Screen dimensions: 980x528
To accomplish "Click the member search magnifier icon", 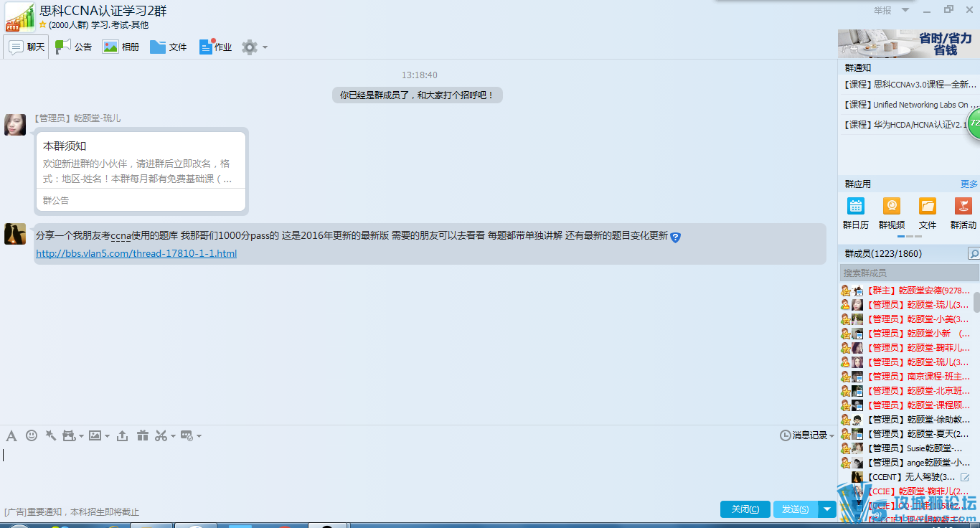I will tap(974, 253).
